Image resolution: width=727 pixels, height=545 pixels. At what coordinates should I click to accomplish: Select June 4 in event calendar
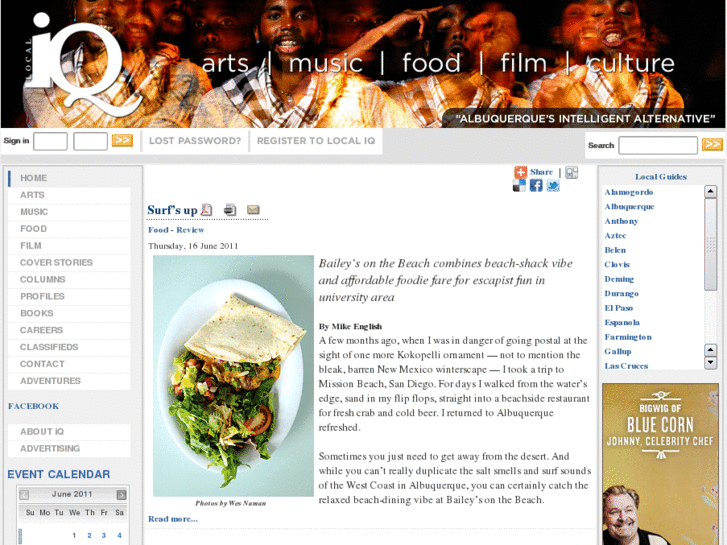(x=119, y=536)
